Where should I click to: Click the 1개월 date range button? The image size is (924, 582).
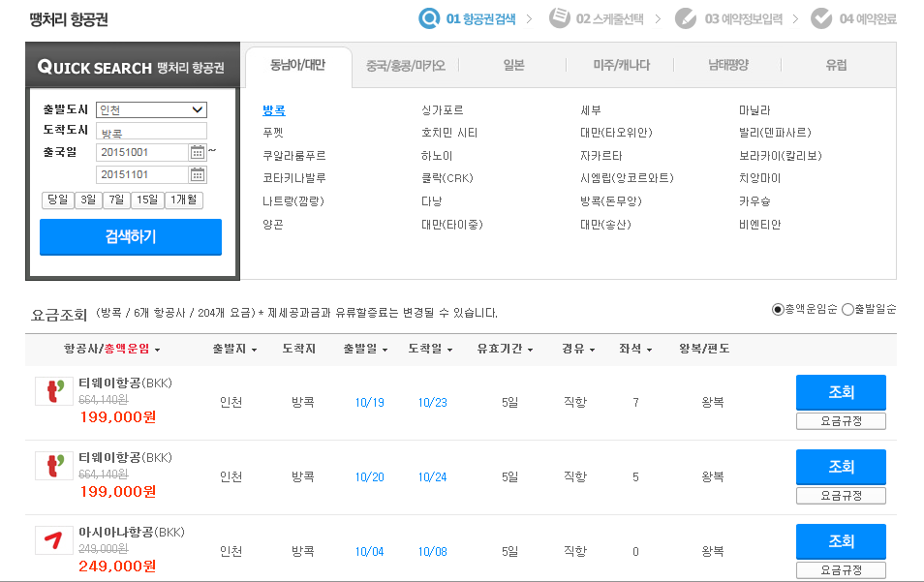(x=183, y=200)
